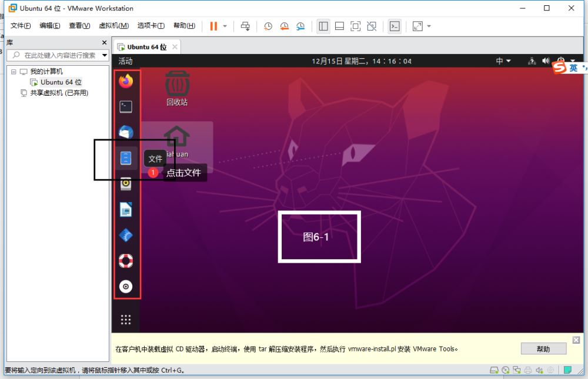Open the stretch options dropdown arrow
Screen dimensions: 588x379
(429, 26)
